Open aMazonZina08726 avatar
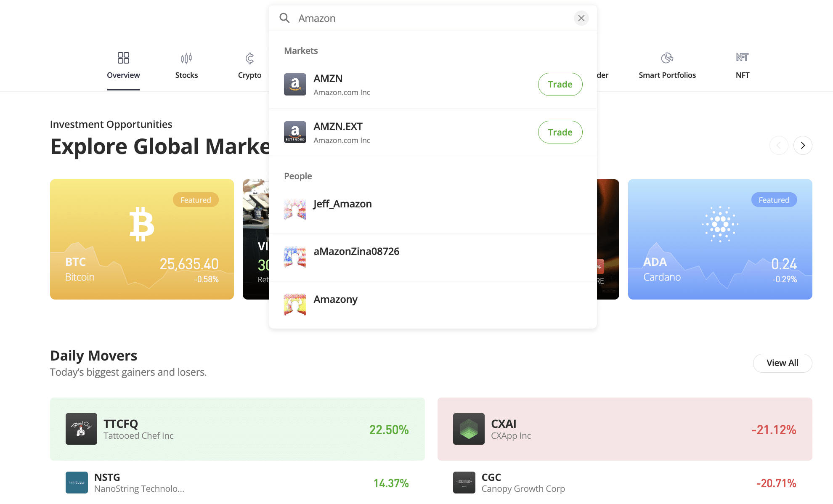The width and height of the screenshot is (833, 504). point(295,257)
